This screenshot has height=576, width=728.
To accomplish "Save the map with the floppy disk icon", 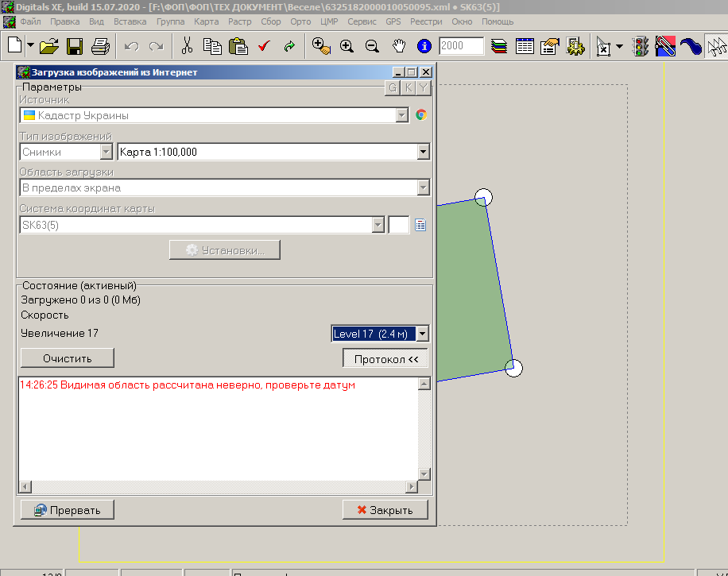I will click(75, 46).
